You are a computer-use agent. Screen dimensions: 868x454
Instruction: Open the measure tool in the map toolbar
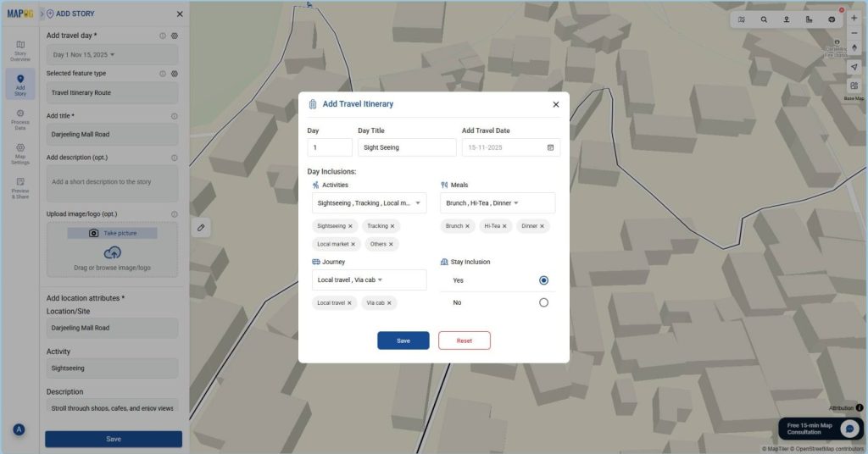point(809,19)
